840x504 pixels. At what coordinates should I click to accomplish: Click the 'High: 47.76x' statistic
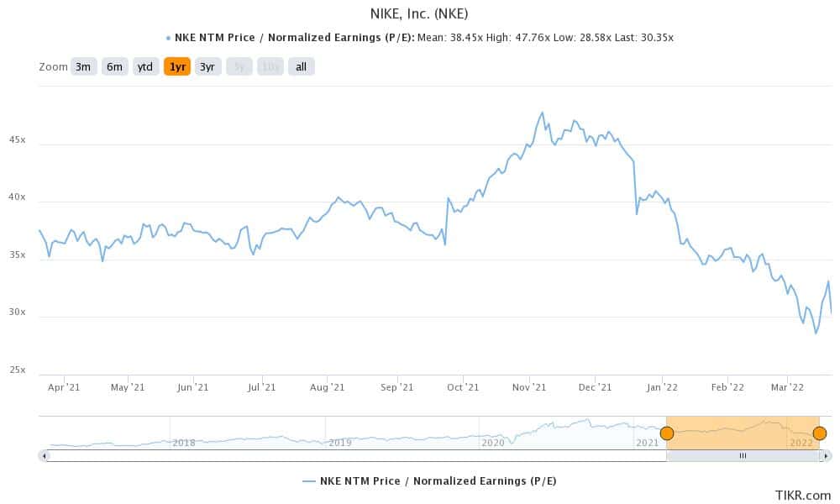(517, 38)
